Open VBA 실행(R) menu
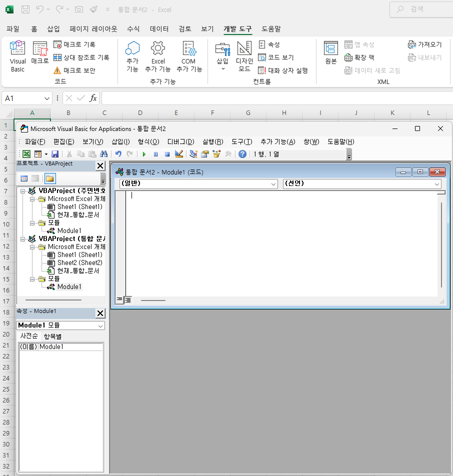Image resolution: width=453 pixels, height=476 pixels. (x=213, y=142)
